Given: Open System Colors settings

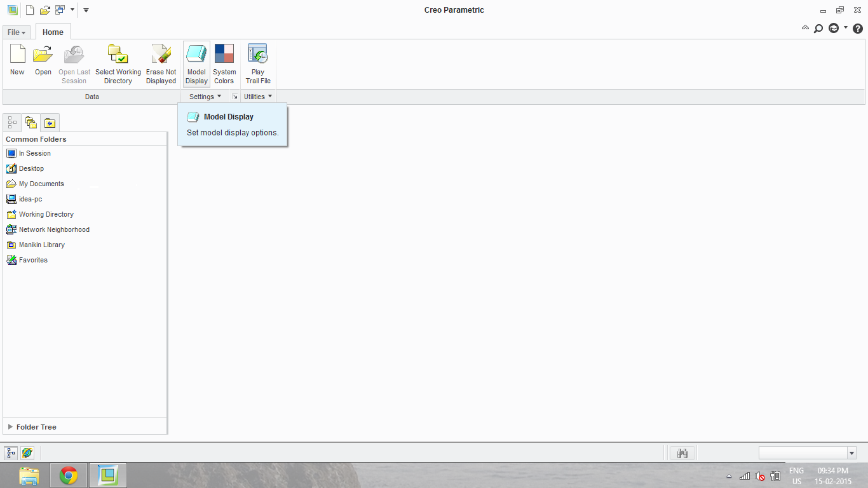Looking at the screenshot, I should [x=224, y=64].
